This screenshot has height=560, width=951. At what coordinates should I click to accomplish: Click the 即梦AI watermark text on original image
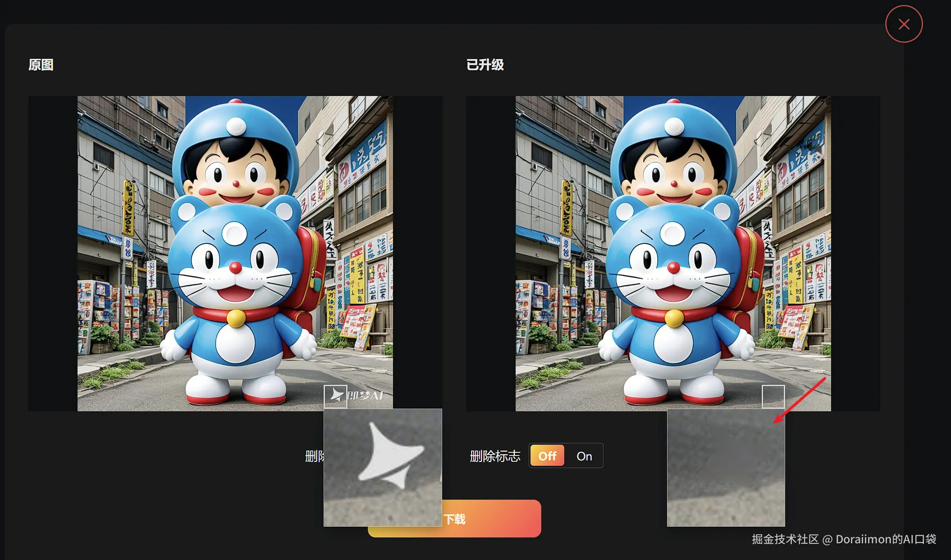[x=365, y=396]
